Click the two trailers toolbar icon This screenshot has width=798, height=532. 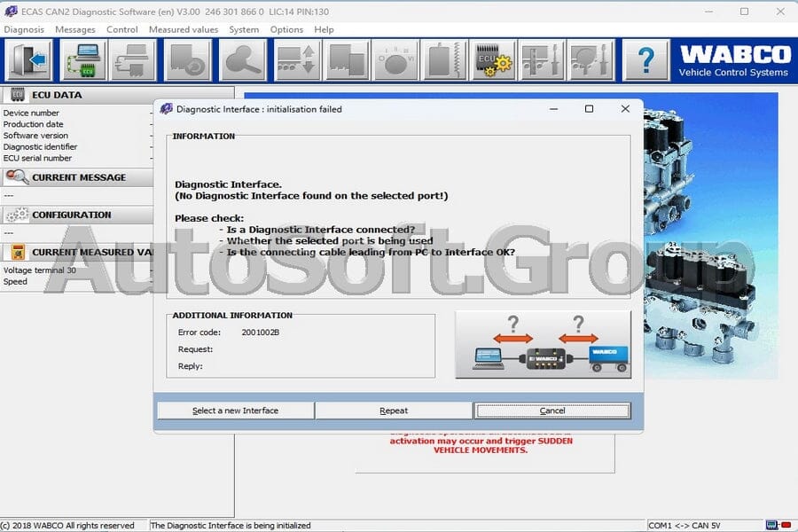click(x=347, y=60)
